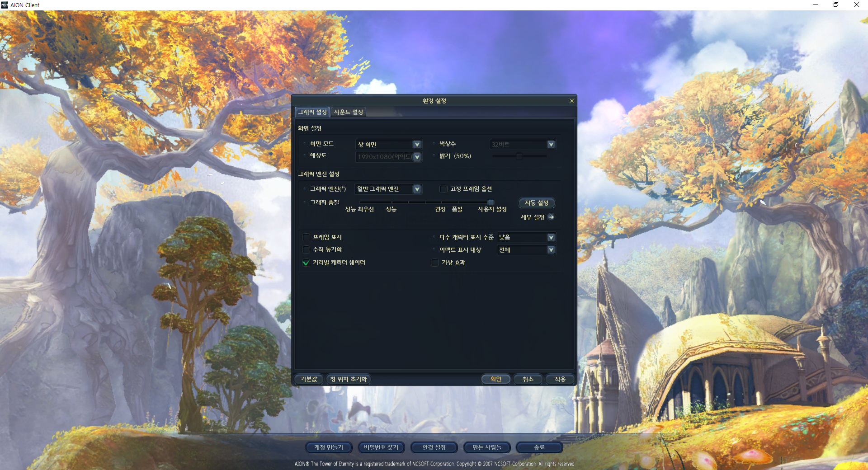Screen dimensions: 868x470
Task: Adjust the 밝기 (50%) slider
Action: [x=519, y=156]
